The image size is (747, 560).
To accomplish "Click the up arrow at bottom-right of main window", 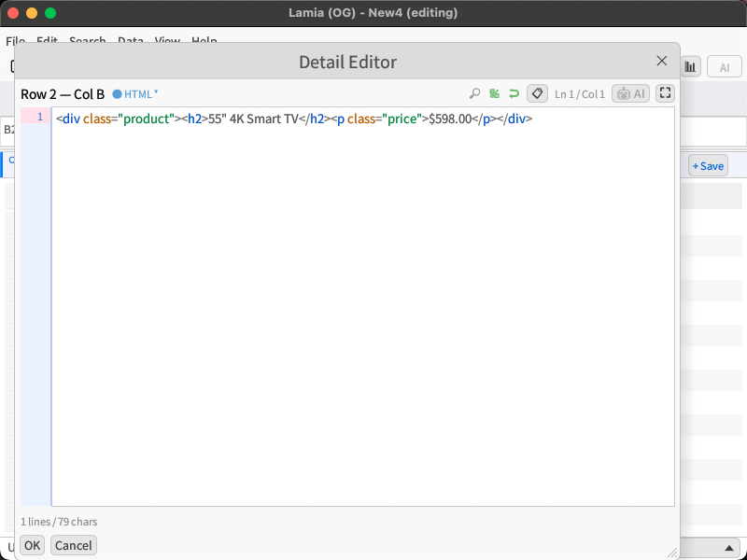I will pos(729,548).
